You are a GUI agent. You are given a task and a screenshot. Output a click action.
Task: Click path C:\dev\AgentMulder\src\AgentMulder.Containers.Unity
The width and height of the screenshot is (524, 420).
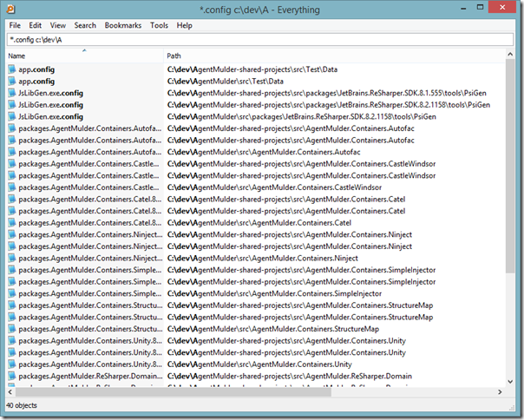click(x=259, y=364)
